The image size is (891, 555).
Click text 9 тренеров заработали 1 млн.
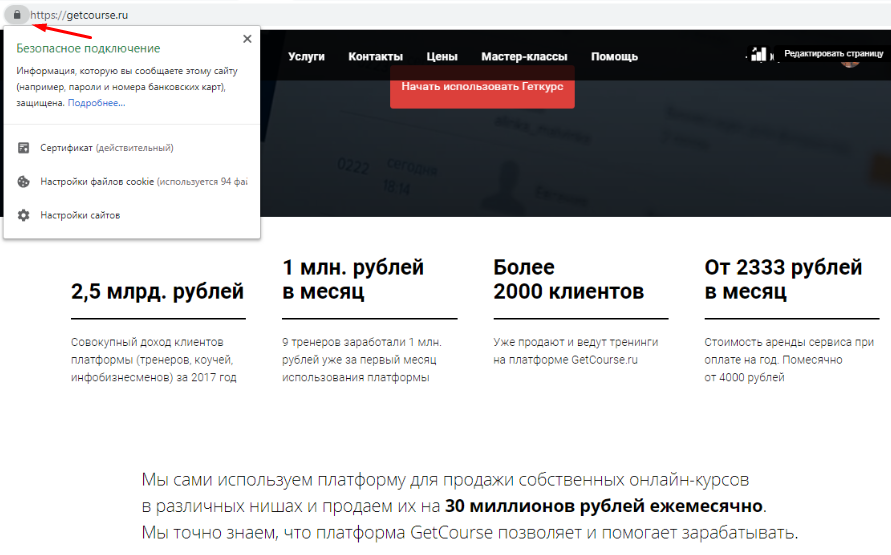click(x=362, y=360)
